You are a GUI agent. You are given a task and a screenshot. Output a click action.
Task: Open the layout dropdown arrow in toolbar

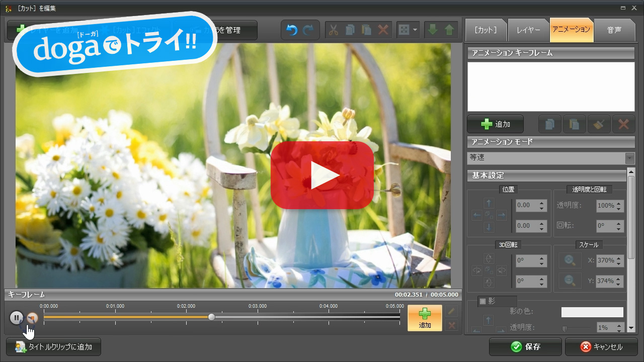tap(414, 29)
